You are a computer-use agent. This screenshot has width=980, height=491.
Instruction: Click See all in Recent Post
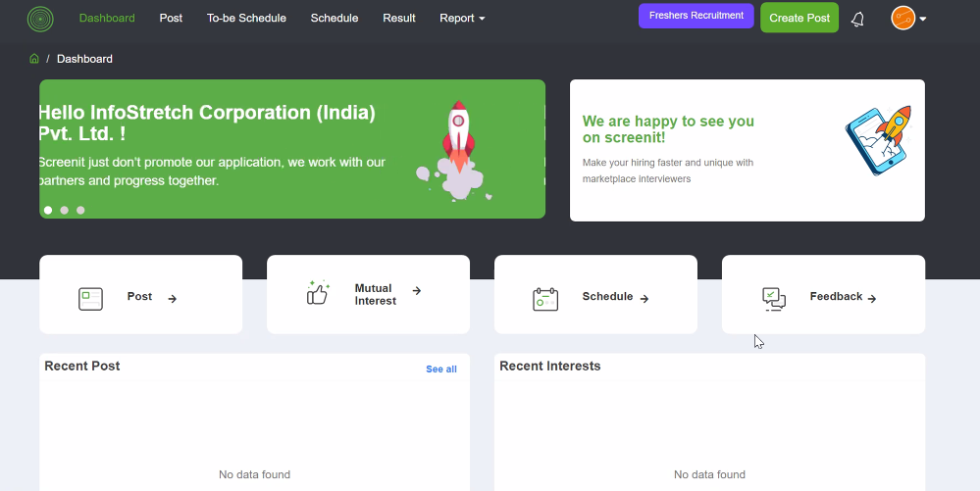pos(441,369)
